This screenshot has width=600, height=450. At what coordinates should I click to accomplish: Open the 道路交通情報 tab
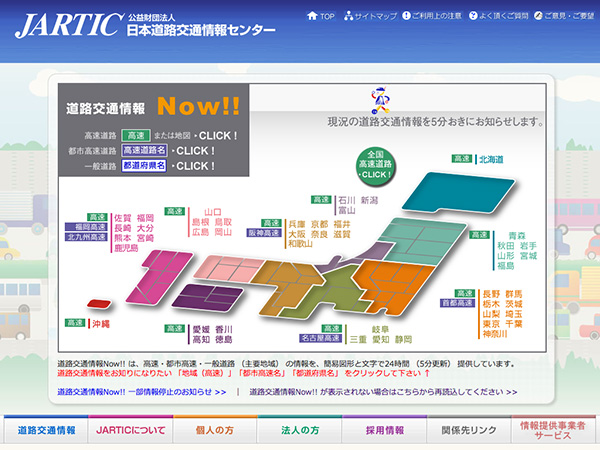coord(46,430)
